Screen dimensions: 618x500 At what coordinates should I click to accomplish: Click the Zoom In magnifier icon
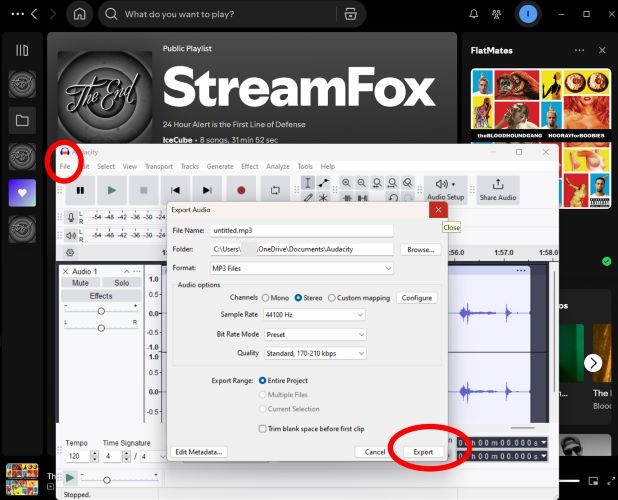(346, 183)
